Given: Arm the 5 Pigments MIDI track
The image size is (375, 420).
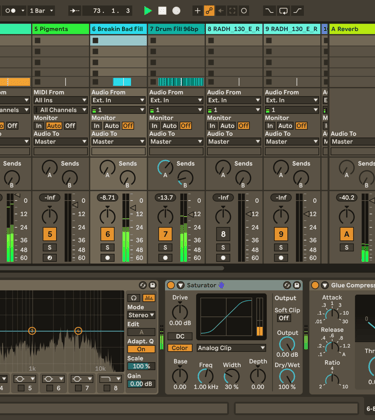Looking at the screenshot, I should (50, 258).
